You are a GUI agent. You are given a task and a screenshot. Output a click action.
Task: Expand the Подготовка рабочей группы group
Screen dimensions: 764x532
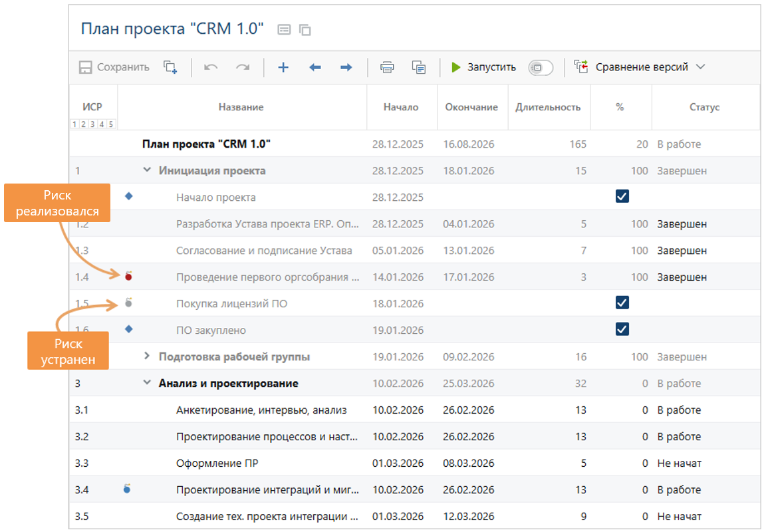(x=147, y=356)
